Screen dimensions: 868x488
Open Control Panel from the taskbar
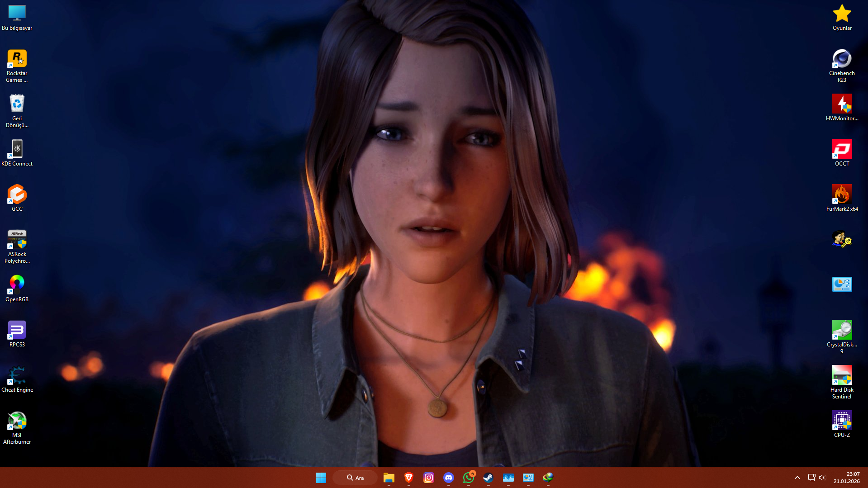coord(528,478)
